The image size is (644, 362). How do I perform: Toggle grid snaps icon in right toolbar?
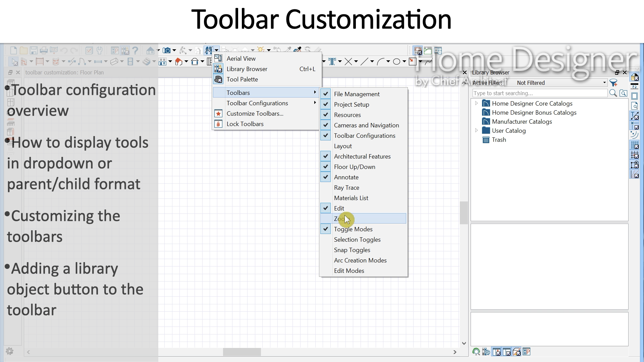click(x=635, y=145)
